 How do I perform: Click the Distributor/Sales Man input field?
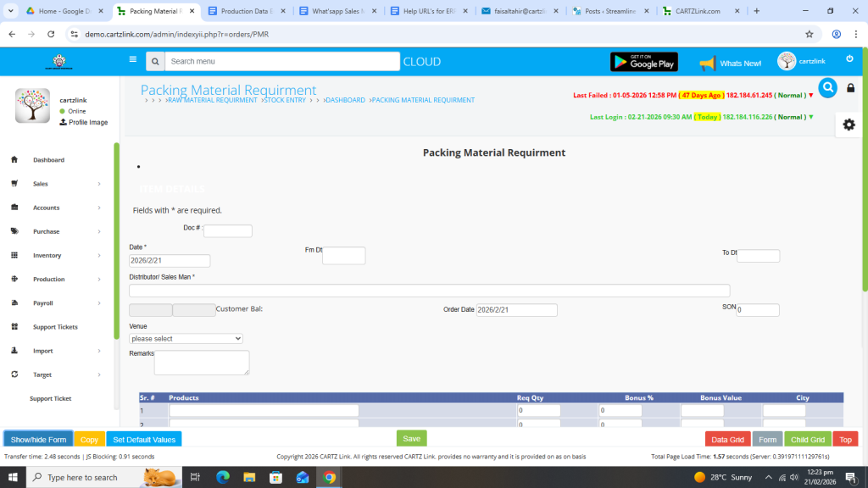click(429, 291)
